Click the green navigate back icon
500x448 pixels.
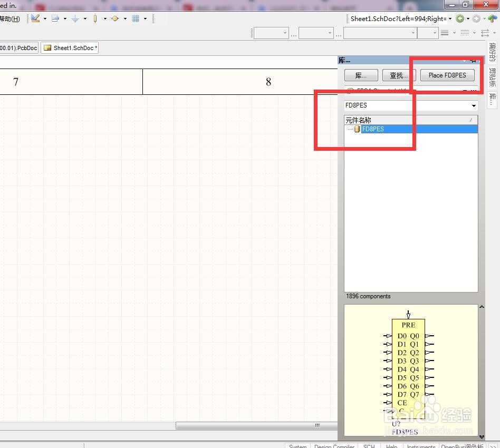pyautogui.click(x=460, y=19)
